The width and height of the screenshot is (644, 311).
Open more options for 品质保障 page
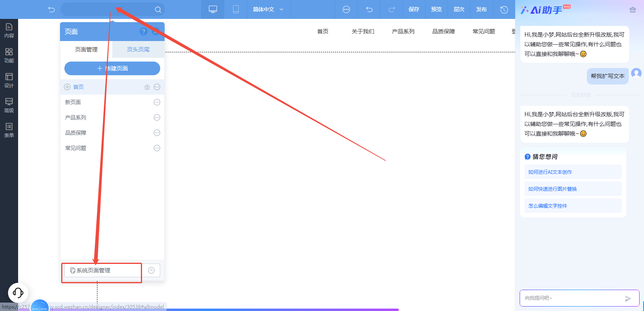click(157, 133)
